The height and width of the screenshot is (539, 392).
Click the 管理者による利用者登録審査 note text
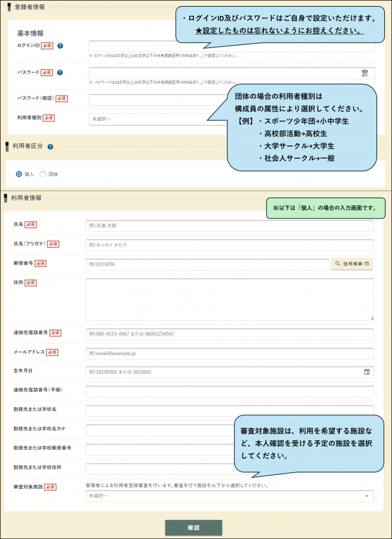pos(177,486)
